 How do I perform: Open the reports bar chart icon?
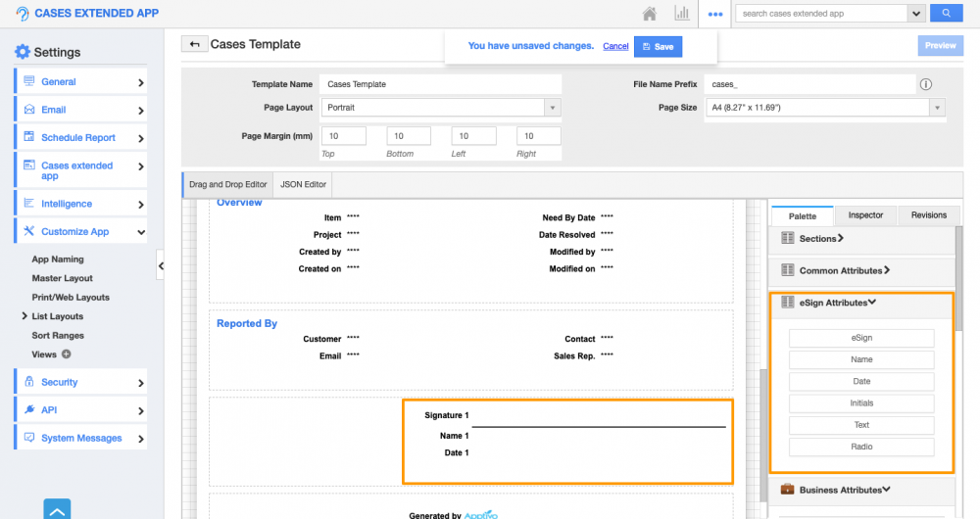(x=681, y=14)
